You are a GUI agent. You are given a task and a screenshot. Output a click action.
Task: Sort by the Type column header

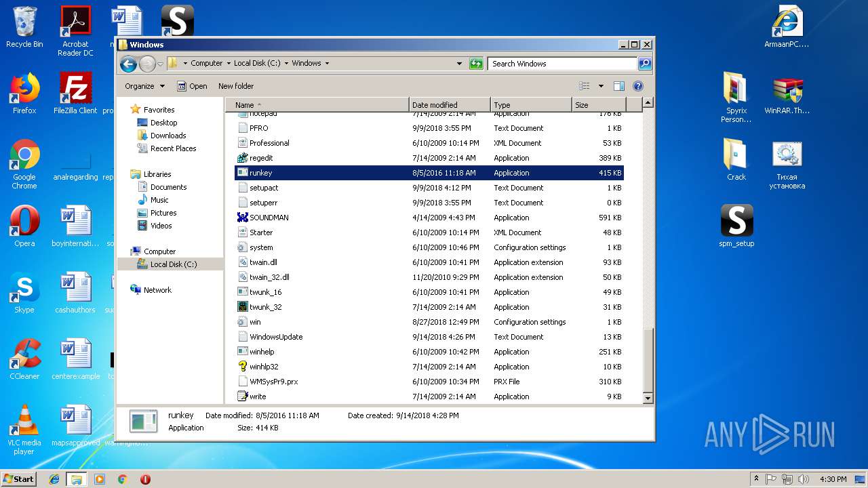click(531, 105)
